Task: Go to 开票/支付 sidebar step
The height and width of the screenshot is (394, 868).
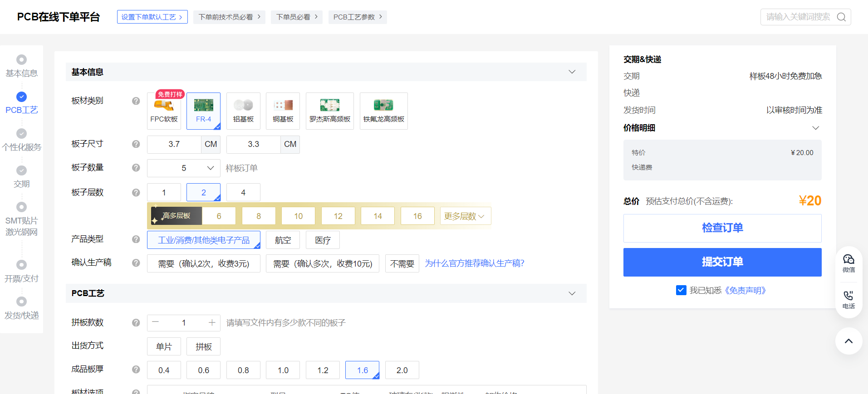Action: pyautogui.click(x=21, y=271)
